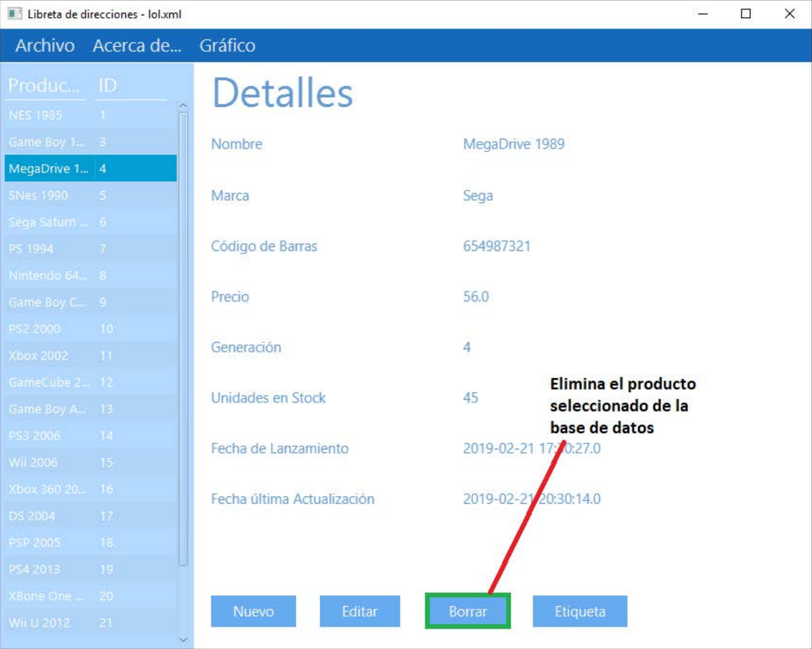Close the Libreta de direcciones window

pyautogui.click(x=789, y=13)
